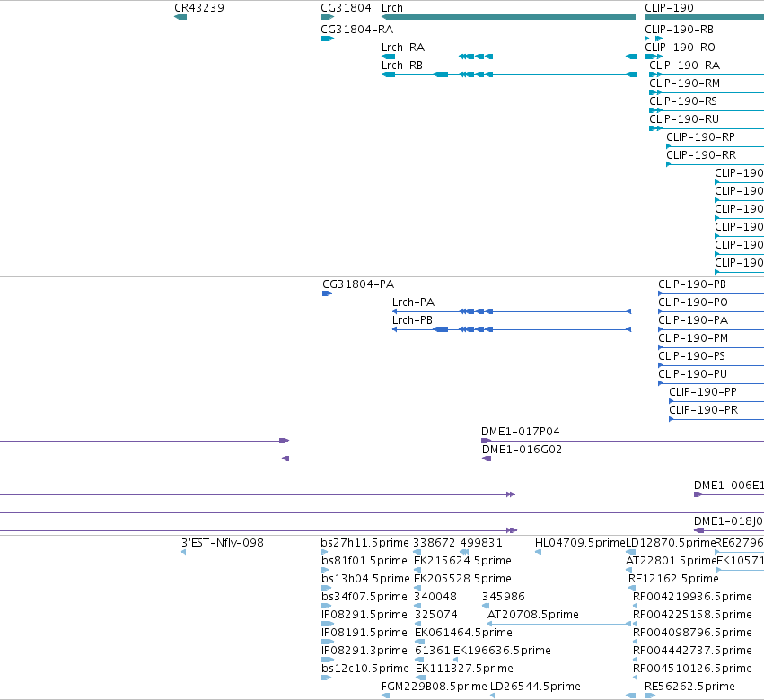This screenshot has height=700, width=764.
Task: Open the bs12c10.5prime EST label
Action: coord(365,669)
